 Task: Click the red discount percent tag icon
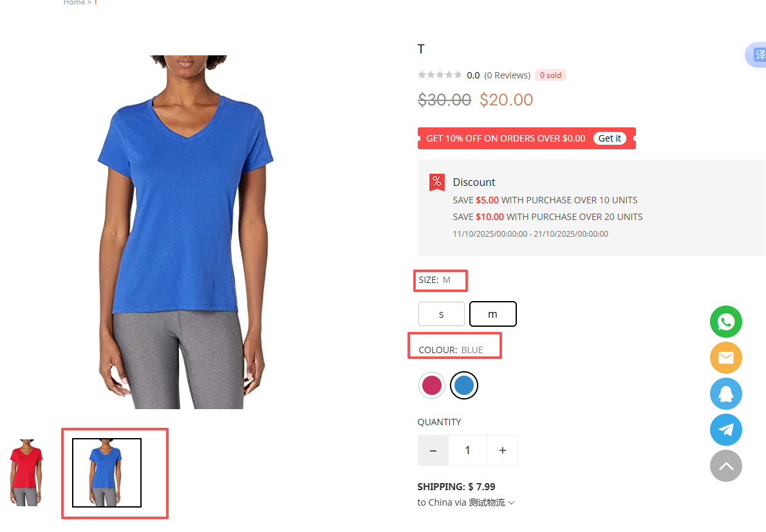[x=436, y=183]
